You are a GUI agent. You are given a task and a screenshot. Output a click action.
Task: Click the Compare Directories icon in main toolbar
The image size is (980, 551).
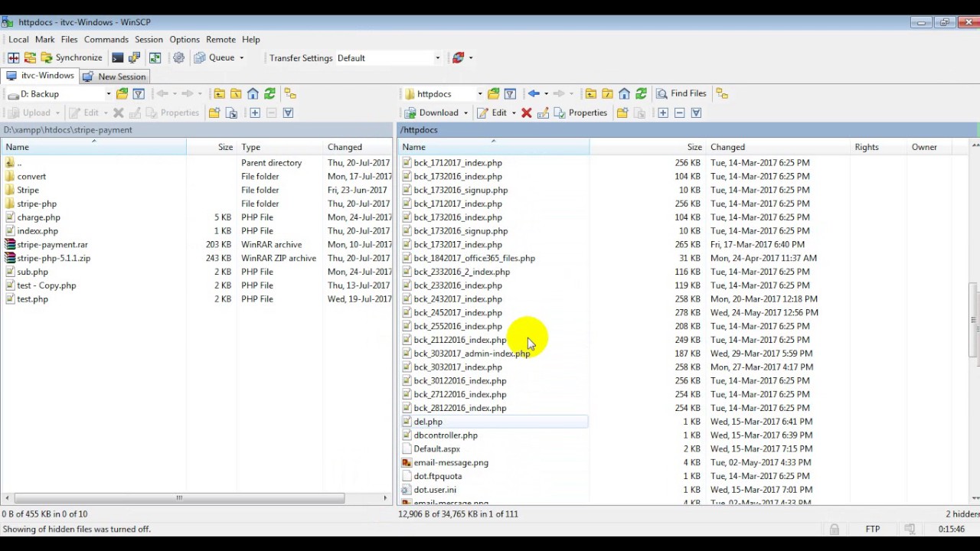point(13,57)
